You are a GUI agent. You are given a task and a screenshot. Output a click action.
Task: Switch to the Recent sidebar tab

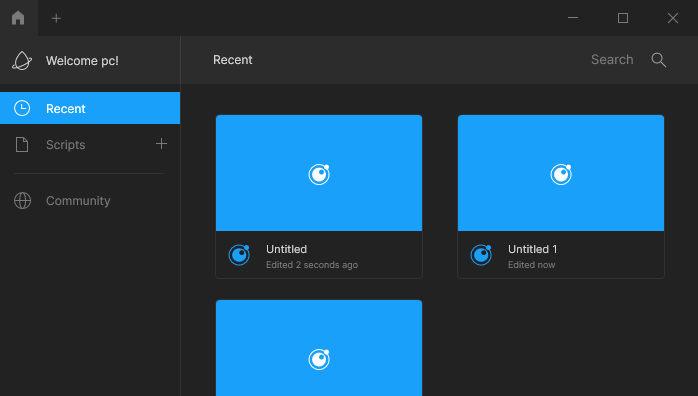[x=90, y=108]
